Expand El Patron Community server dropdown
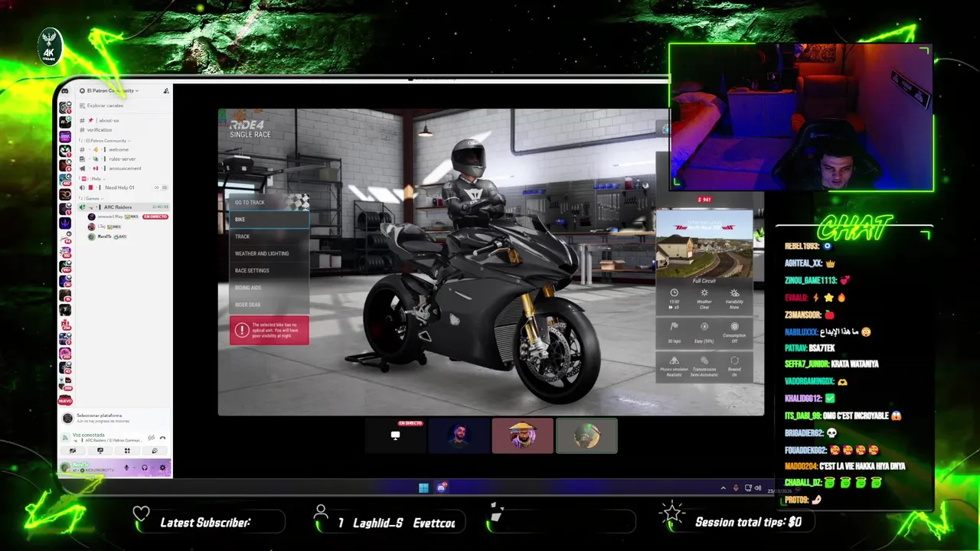This screenshot has width=980, height=551. coord(110,91)
